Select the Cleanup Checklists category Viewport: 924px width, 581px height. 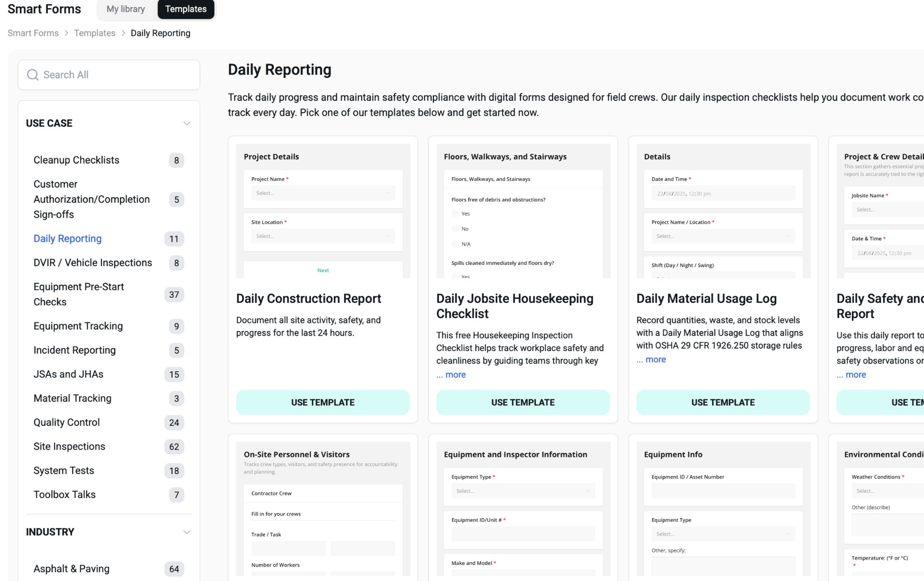(109, 160)
